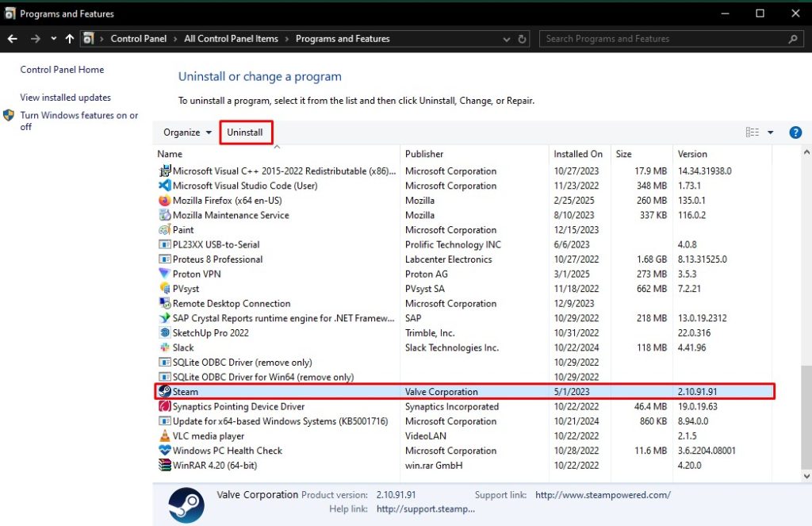
Task: Open recent locations dropdown arrow
Action: pyautogui.click(x=53, y=39)
